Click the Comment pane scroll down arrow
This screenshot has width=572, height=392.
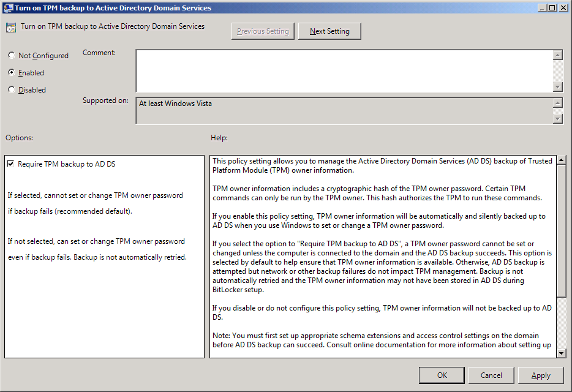tap(558, 86)
